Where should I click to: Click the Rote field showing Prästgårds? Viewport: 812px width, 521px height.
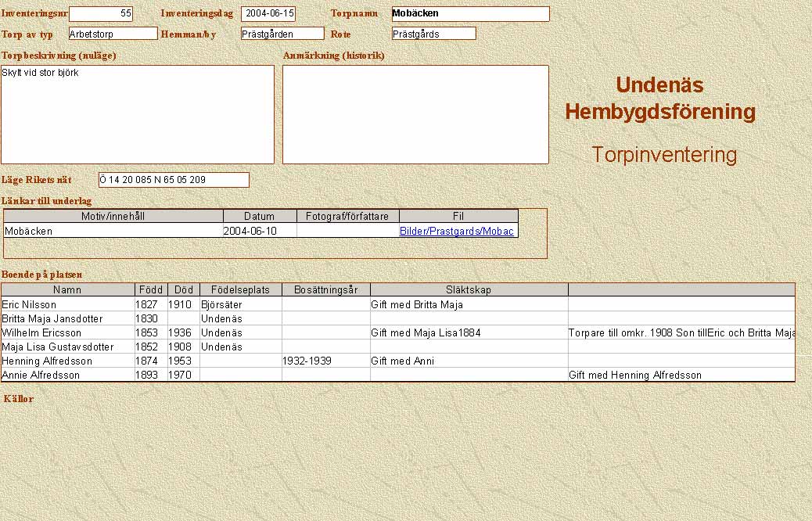tap(433, 34)
